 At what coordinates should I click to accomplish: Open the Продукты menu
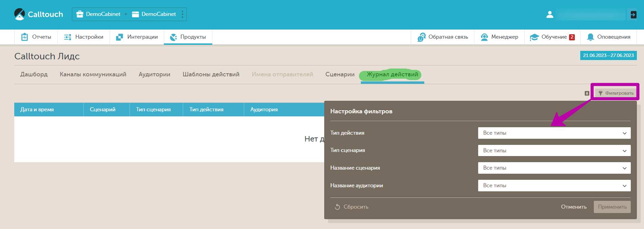click(x=188, y=37)
